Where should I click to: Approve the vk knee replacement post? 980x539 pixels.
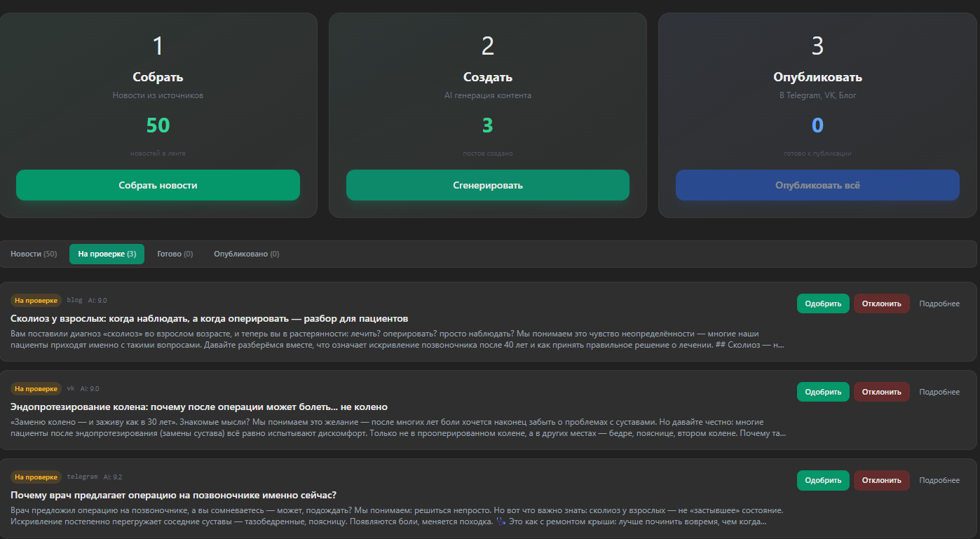(822, 392)
